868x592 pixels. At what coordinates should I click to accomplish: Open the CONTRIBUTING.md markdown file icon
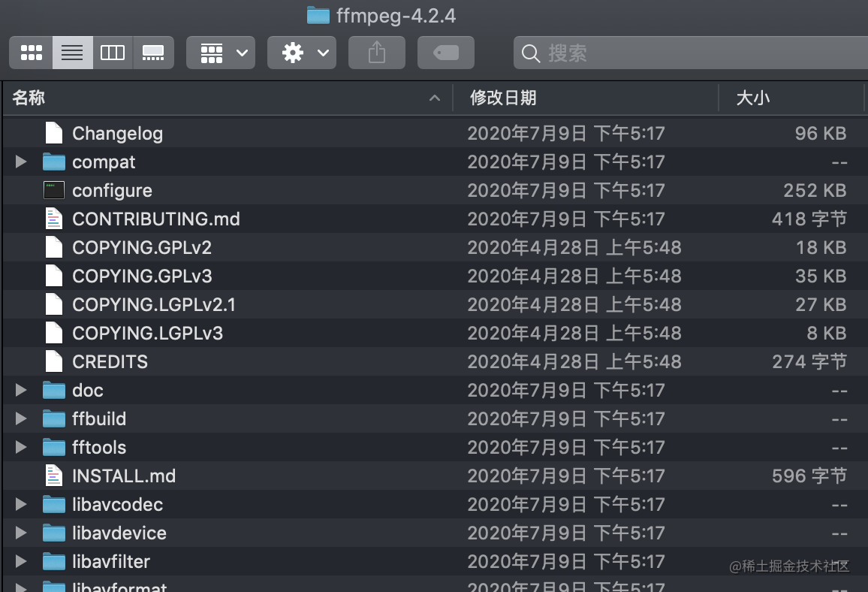coord(53,219)
